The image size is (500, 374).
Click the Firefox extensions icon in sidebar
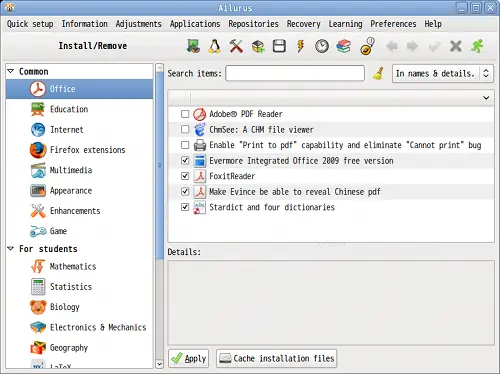pos(38,150)
